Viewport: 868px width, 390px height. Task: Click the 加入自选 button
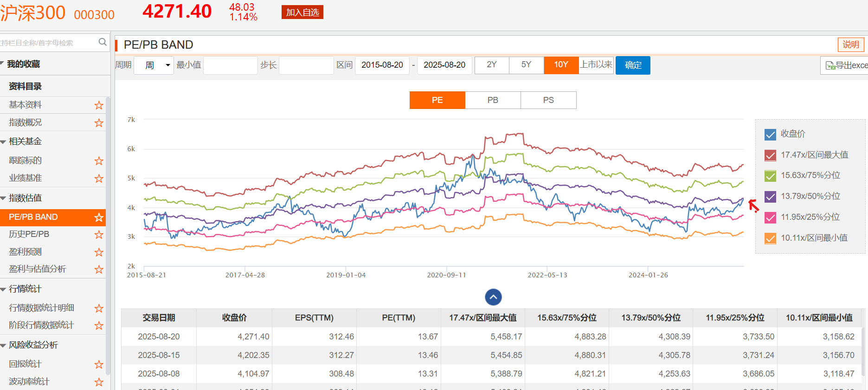[x=302, y=13]
